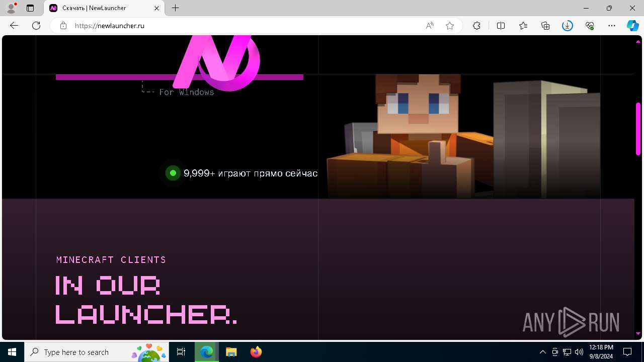Refresh the current page
Viewport: 644px width, 362px height.
(x=36, y=26)
